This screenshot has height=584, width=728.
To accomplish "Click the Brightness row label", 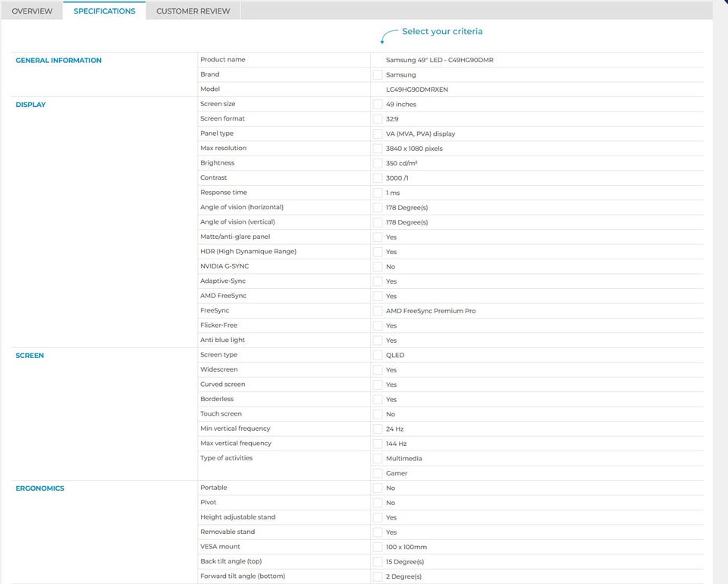I will 218,163.
